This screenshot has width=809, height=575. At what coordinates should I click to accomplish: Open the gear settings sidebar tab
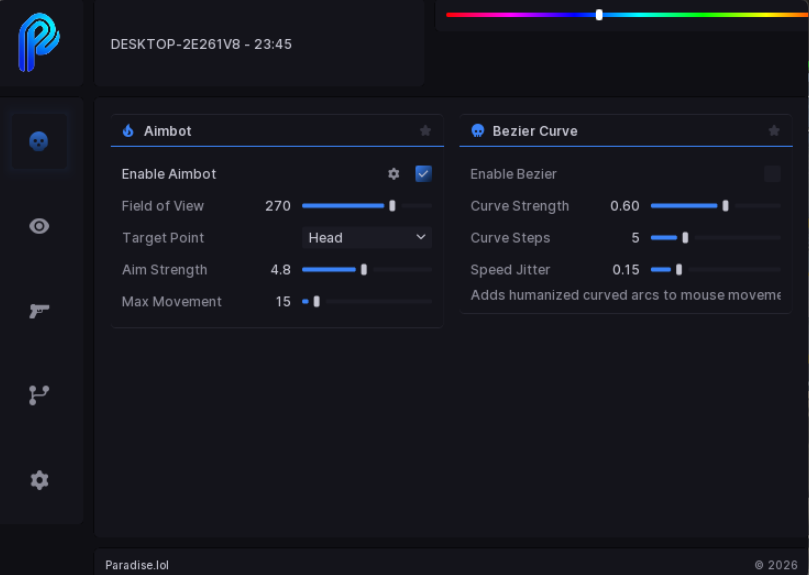pyautogui.click(x=39, y=480)
